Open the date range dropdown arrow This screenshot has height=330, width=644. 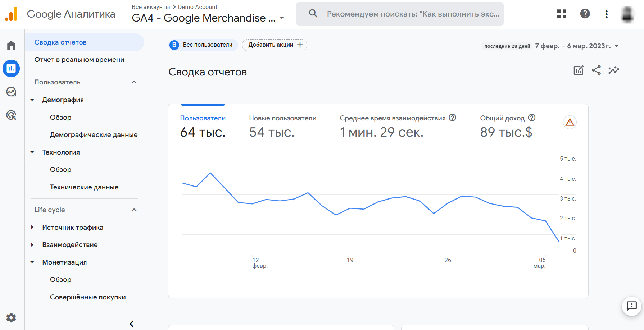[617, 46]
